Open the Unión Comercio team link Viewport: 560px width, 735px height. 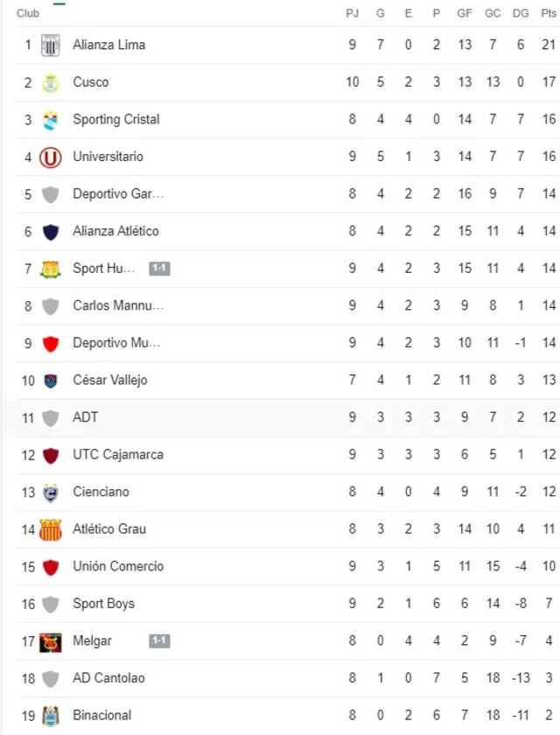pos(118,566)
